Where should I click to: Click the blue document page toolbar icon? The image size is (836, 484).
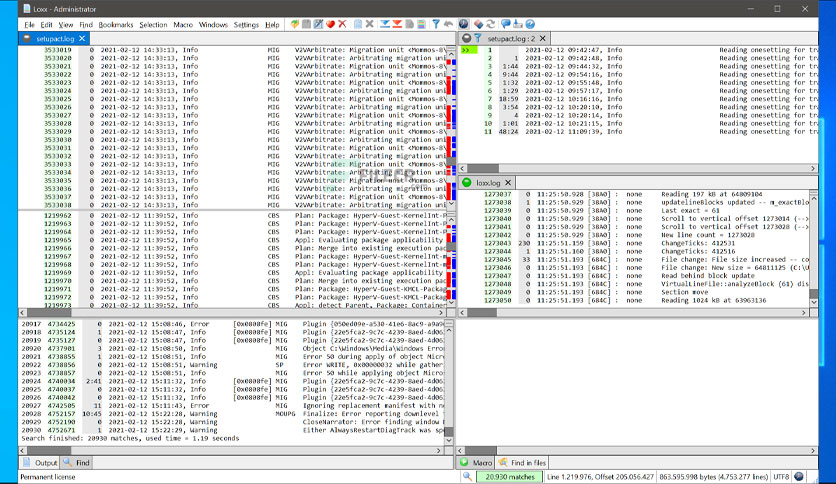(358, 24)
